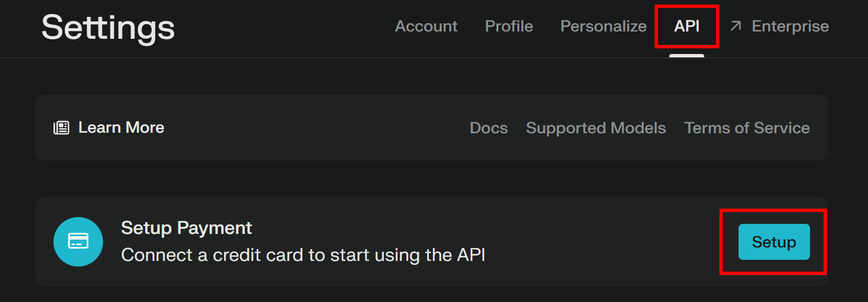View the Supported Models link
The height and width of the screenshot is (302, 868).
click(596, 128)
